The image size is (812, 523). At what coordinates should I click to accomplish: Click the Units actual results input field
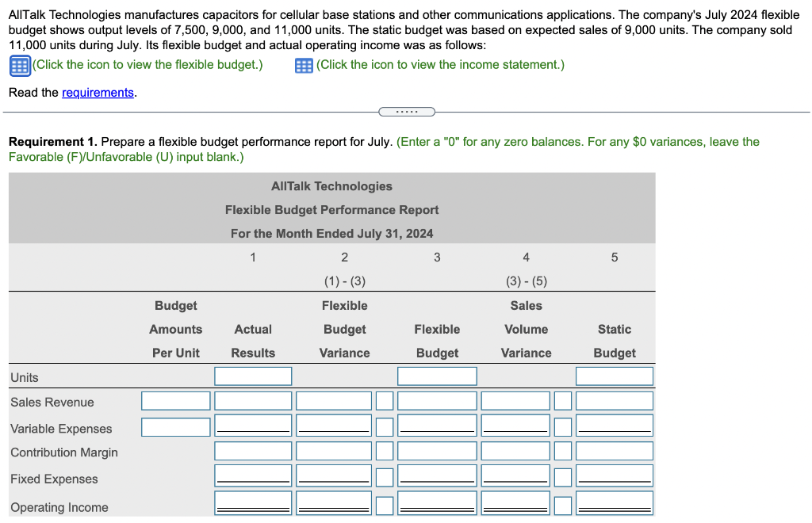[x=253, y=376]
